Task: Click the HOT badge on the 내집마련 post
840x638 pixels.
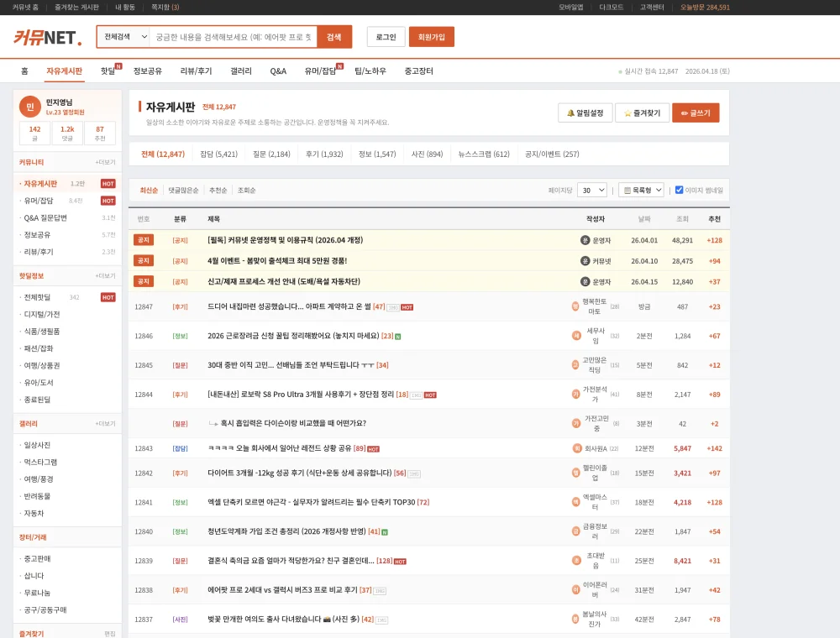Action: pyautogui.click(x=407, y=307)
